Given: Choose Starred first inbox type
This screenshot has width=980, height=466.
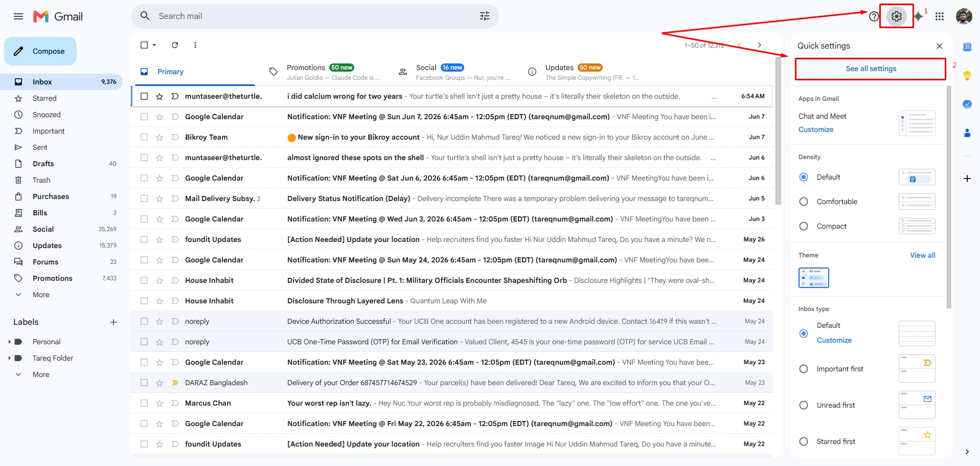Looking at the screenshot, I should coord(804,441).
